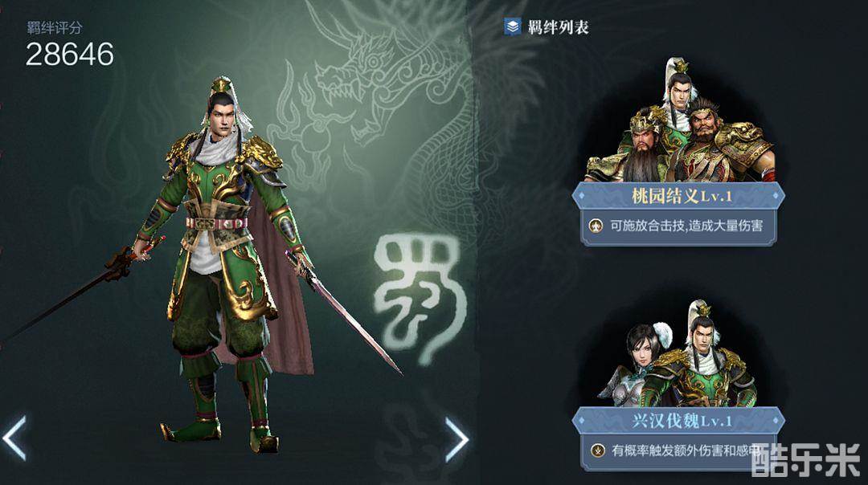The image size is (868, 485).
Task: Open description 有概率触发额外伤害和感电
Action: point(686,450)
